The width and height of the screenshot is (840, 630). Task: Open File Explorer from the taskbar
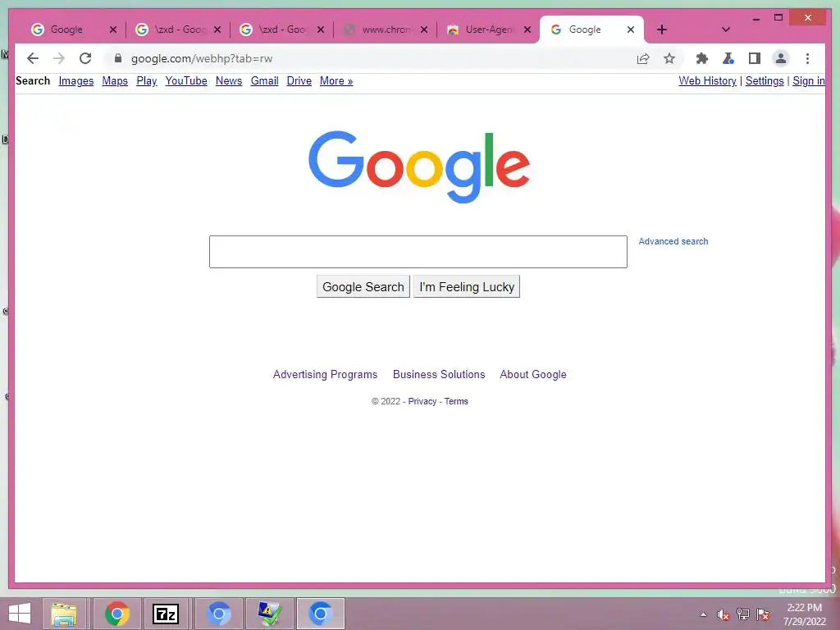(64, 614)
